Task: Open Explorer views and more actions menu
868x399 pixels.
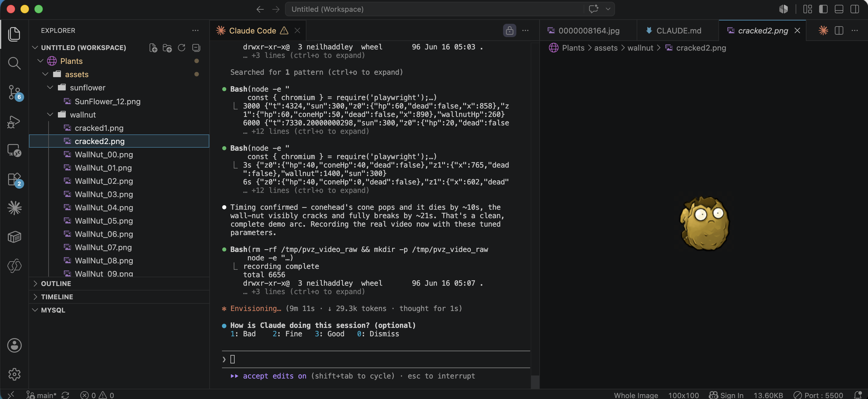Action: (195, 31)
